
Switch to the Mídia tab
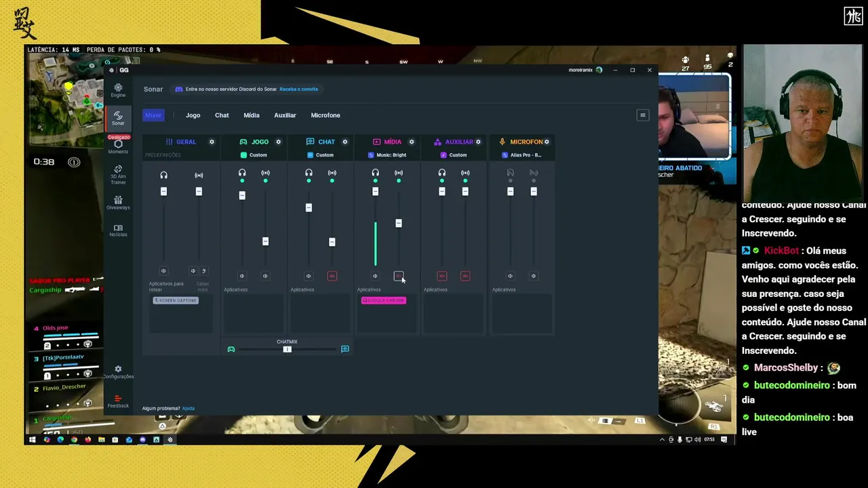tap(252, 115)
